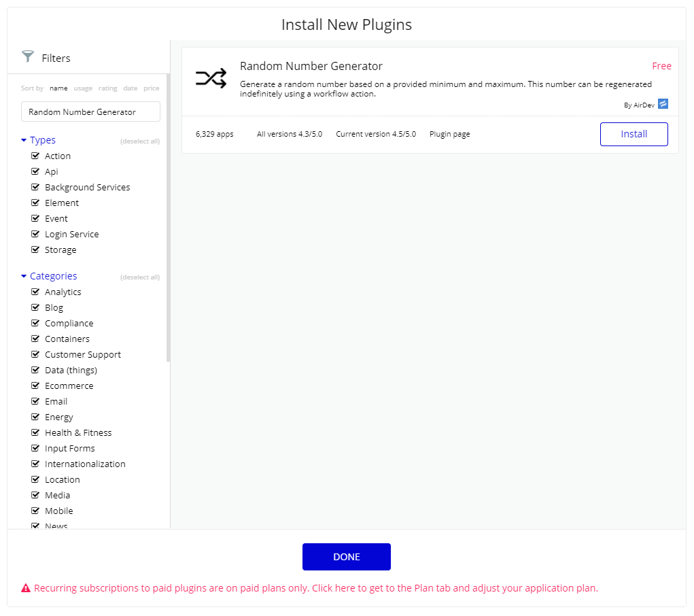This screenshot has width=694, height=616.
Task: Click the 'Free' price label
Action: pyautogui.click(x=661, y=66)
